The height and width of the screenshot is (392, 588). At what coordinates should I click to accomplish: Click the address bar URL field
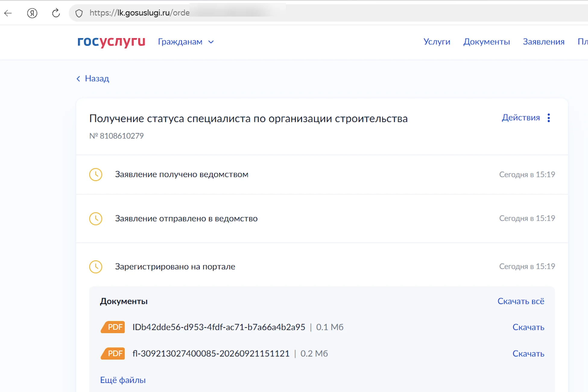[x=329, y=13]
